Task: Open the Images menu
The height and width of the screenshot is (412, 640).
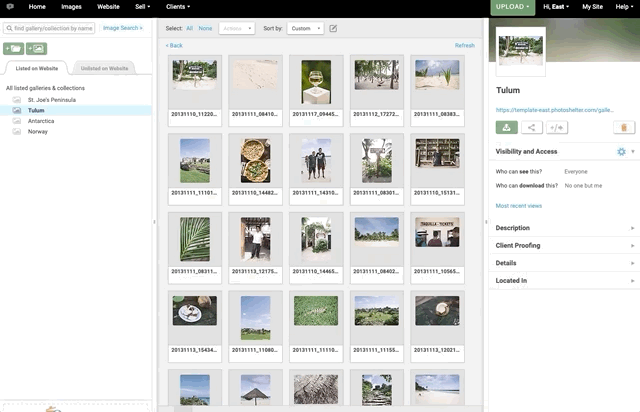Action: coord(71,7)
